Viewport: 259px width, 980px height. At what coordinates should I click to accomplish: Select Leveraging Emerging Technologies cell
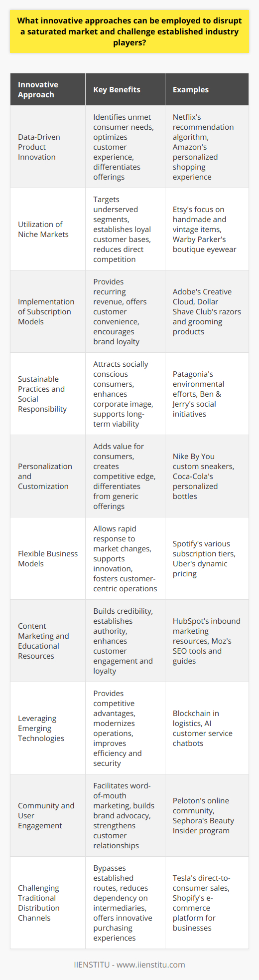[x=48, y=729]
